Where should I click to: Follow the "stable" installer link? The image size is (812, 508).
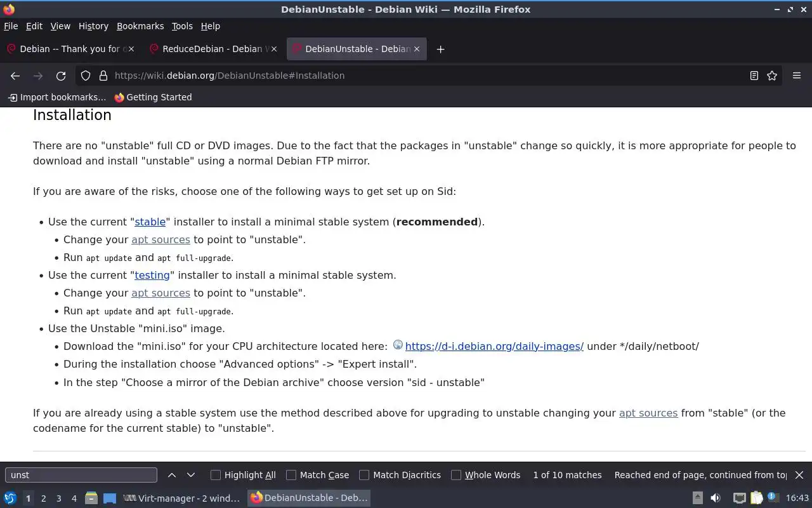click(x=150, y=222)
